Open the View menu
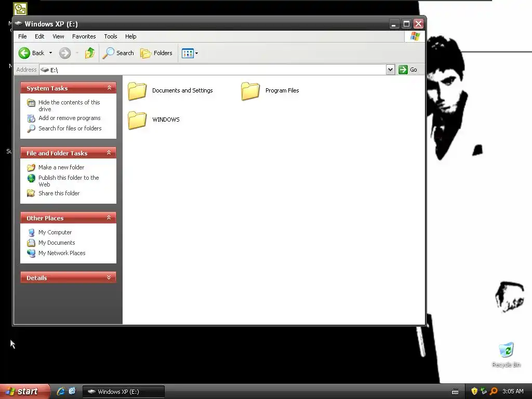The width and height of the screenshot is (532, 399). [58, 36]
